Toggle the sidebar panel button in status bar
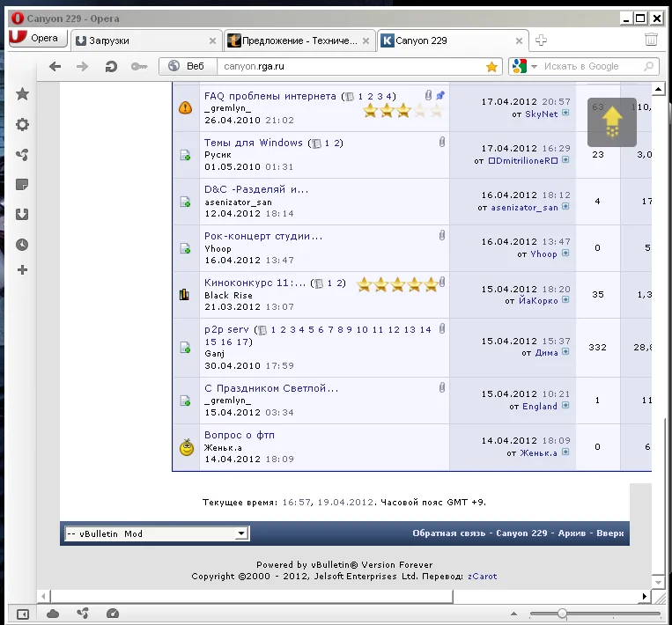672x625 pixels. tap(23, 614)
